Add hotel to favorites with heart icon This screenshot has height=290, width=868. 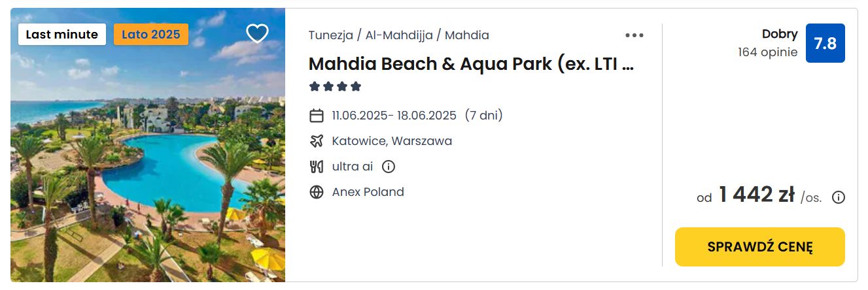tap(257, 33)
